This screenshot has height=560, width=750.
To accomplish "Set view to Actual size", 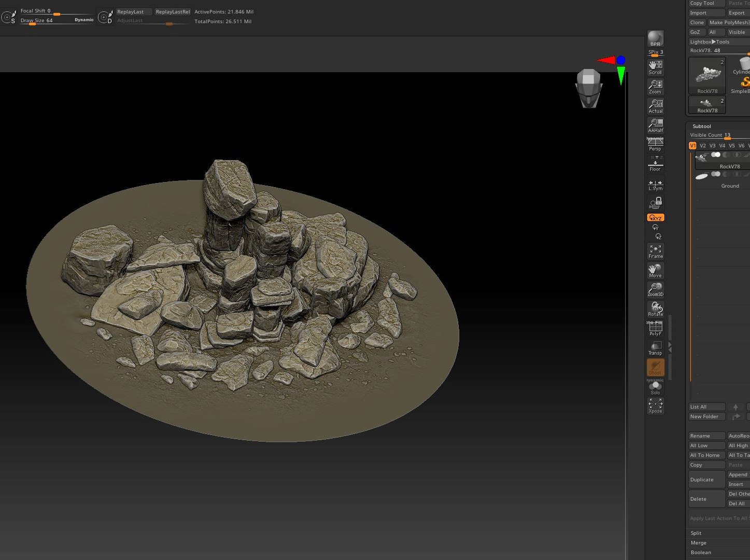I will pyautogui.click(x=655, y=106).
